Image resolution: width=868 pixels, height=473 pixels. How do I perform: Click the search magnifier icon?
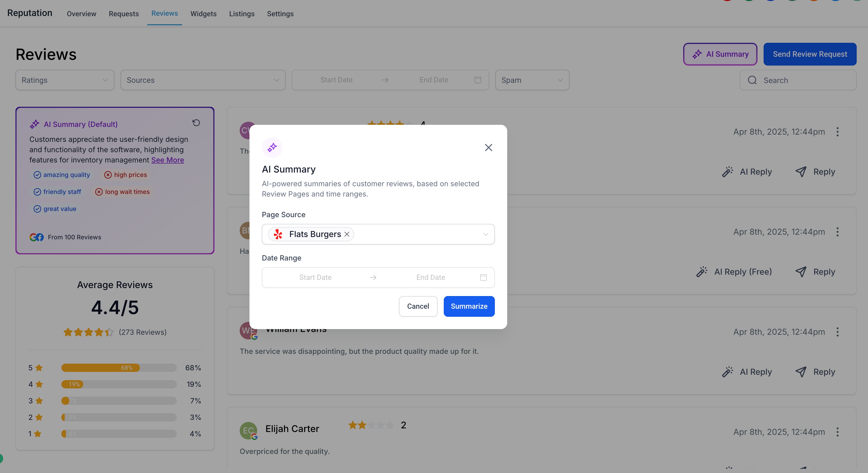point(752,80)
